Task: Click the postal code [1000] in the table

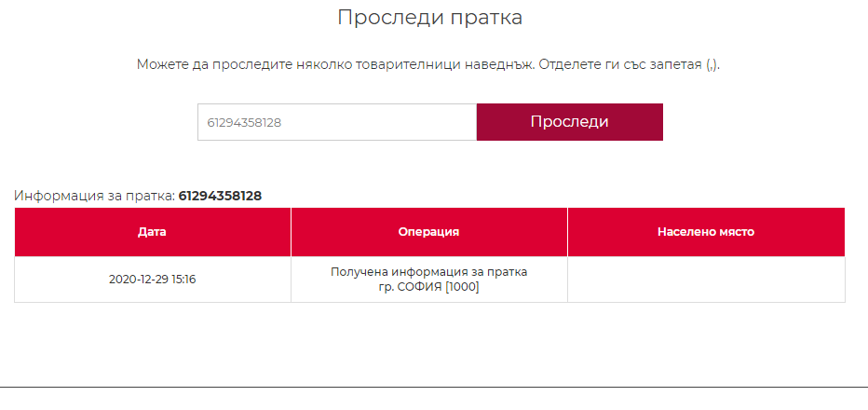Action: (x=462, y=287)
